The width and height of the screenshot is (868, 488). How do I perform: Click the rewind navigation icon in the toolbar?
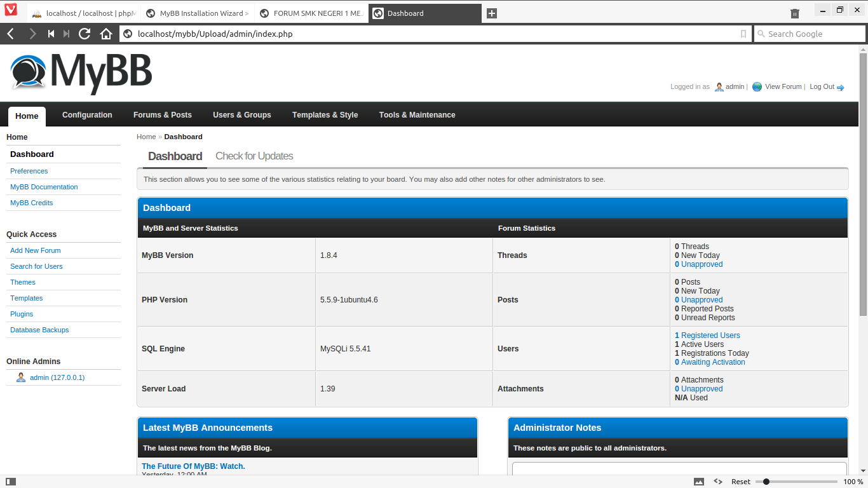[51, 33]
